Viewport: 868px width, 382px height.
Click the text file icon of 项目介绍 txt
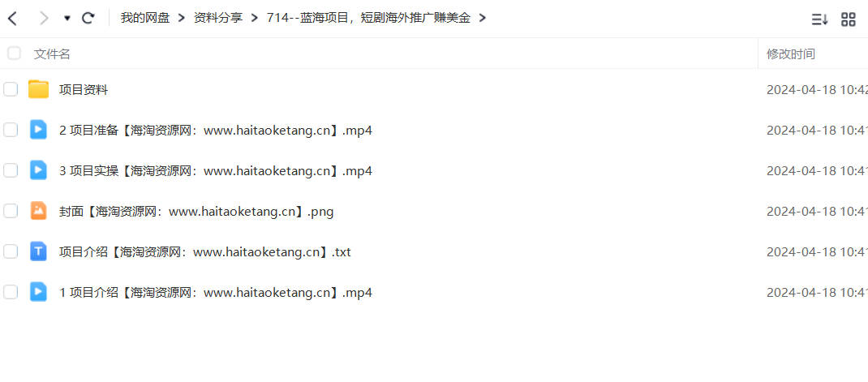[38, 251]
